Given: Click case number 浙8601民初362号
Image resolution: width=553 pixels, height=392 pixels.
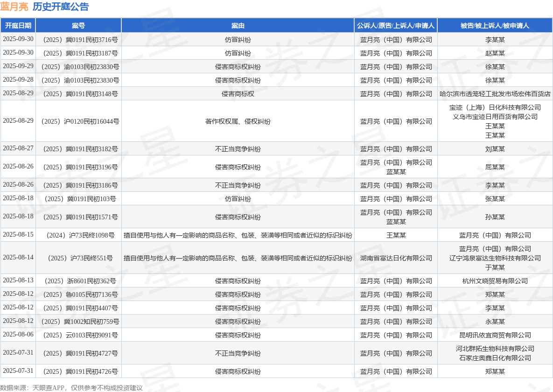Looking at the screenshot, I should coord(80,281).
